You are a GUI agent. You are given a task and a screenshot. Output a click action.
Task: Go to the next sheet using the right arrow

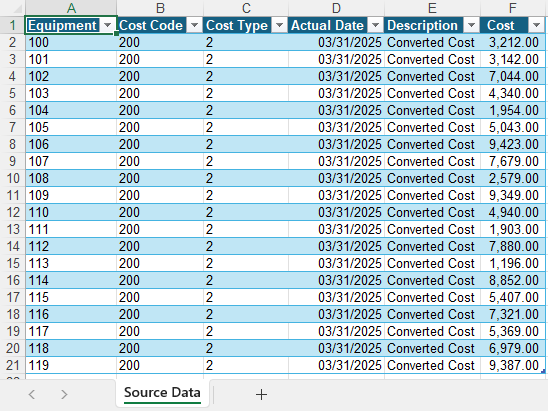(64, 394)
